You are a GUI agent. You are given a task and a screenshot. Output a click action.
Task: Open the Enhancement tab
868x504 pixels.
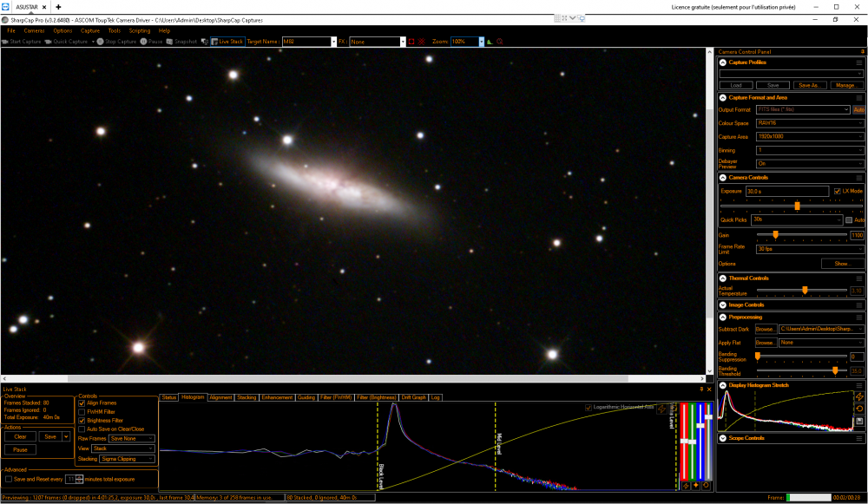point(277,397)
